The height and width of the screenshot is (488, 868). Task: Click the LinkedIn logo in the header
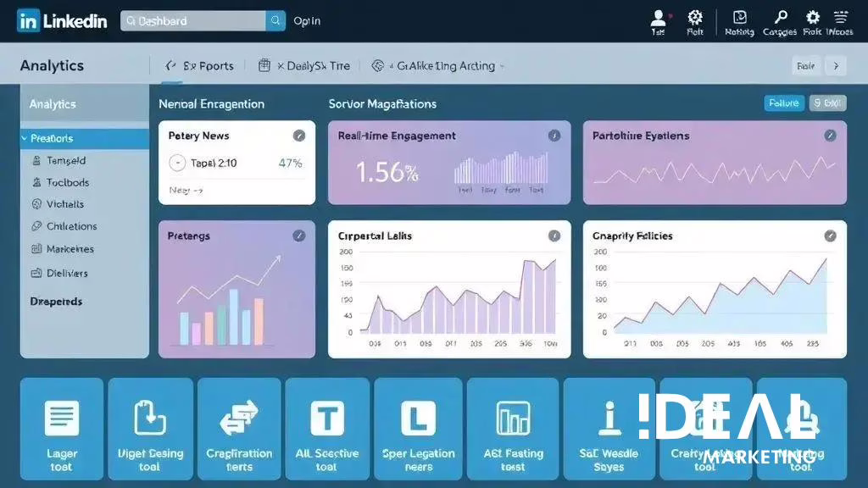(x=62, y=21)
